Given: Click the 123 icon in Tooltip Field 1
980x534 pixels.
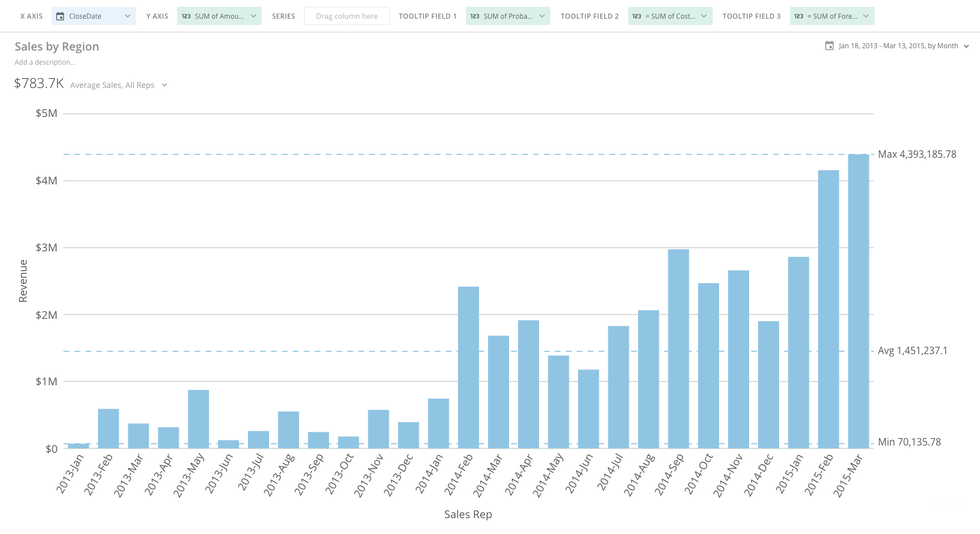Looking at the screenshot, I should tap(474, 16).
